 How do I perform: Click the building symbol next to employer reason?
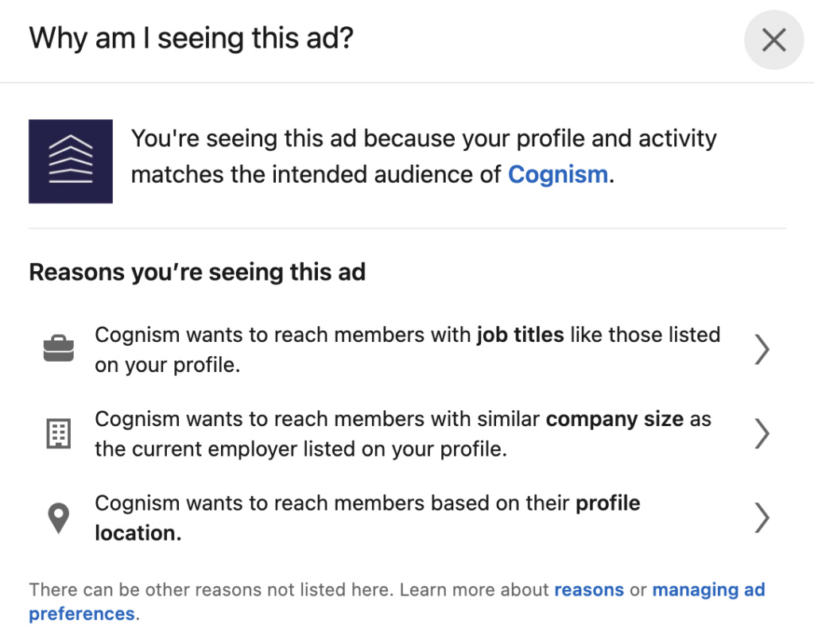click(x=58, y=433)
